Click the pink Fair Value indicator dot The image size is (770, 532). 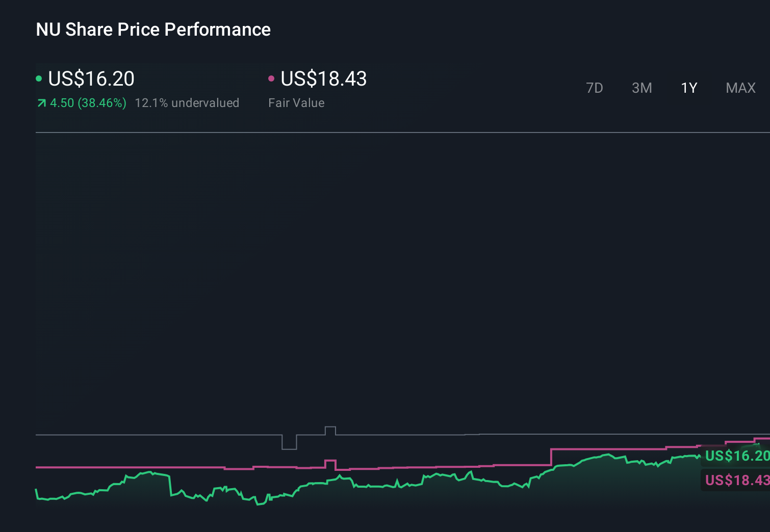[272, 78]
